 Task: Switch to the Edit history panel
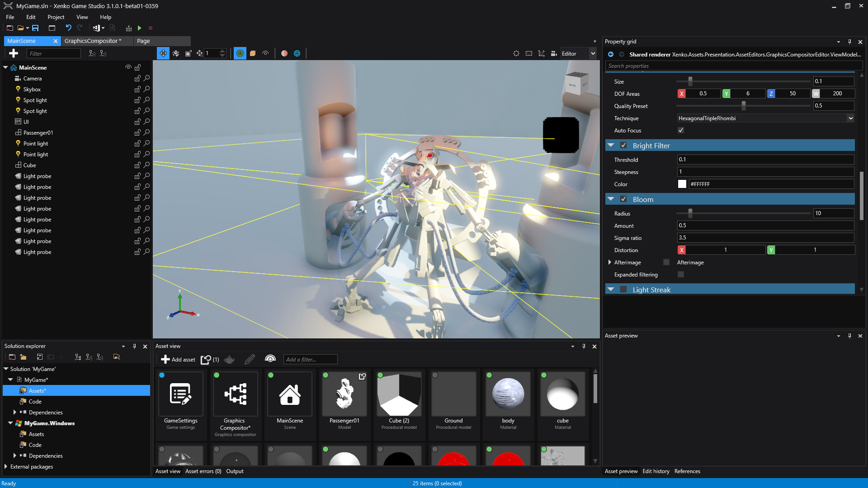(656, 471)
